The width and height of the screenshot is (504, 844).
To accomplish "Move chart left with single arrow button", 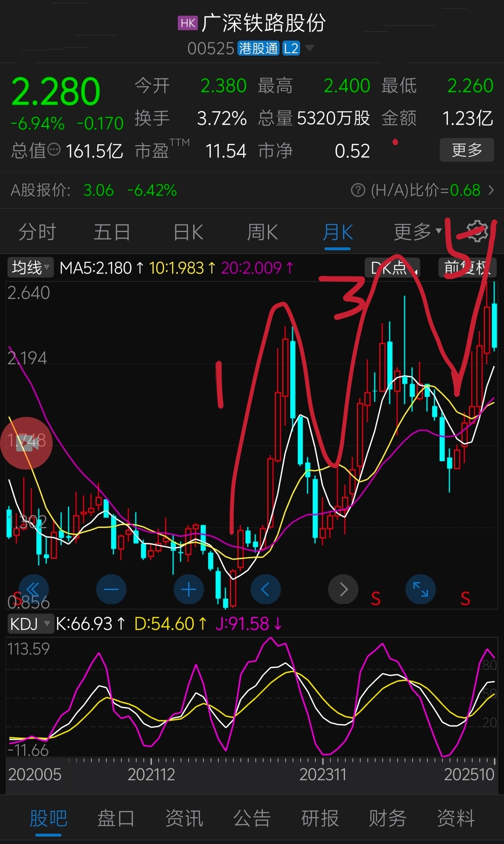I will pos(266,590).
